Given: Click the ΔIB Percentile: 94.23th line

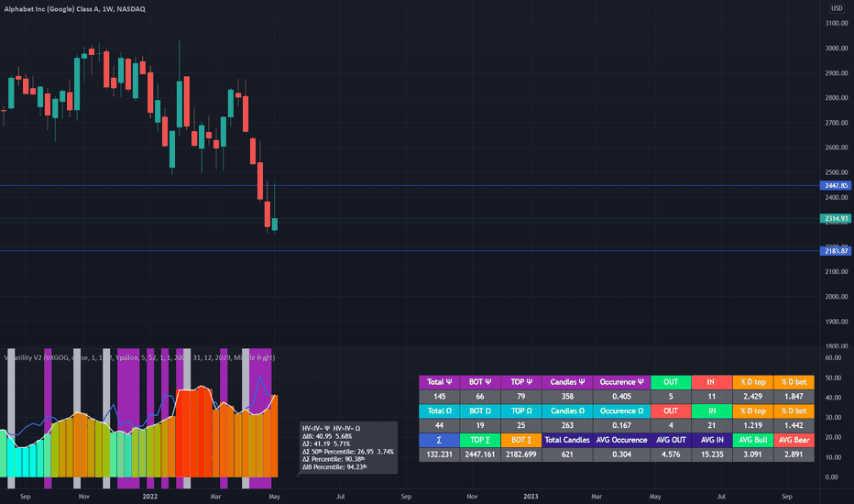Looking at the screenshot, I should [x=334, y=467].
